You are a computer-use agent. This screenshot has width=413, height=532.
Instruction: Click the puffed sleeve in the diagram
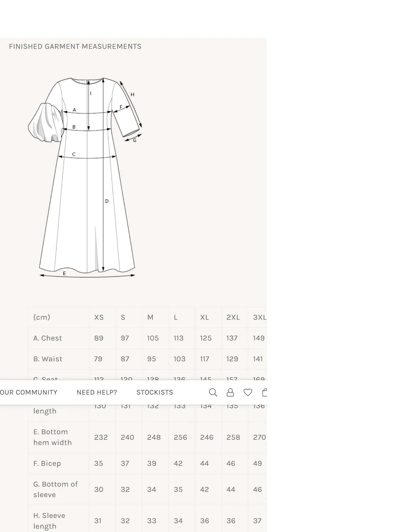coord(46,123)
